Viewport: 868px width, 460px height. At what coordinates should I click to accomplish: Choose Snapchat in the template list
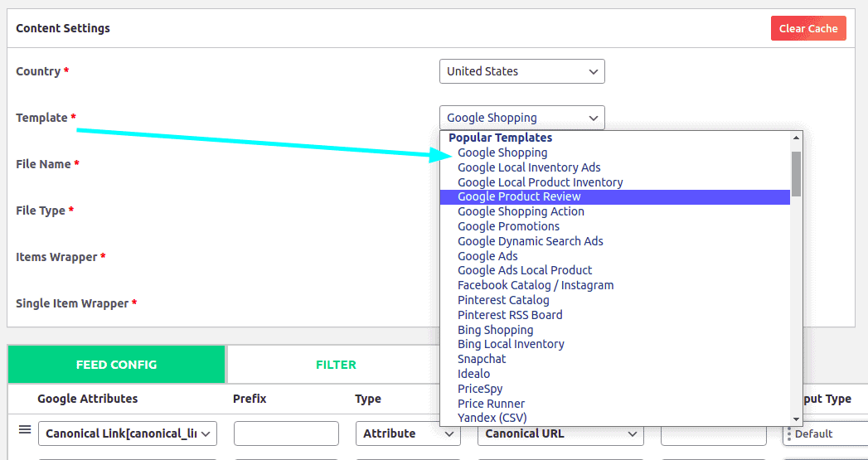[x=614, y=359]
